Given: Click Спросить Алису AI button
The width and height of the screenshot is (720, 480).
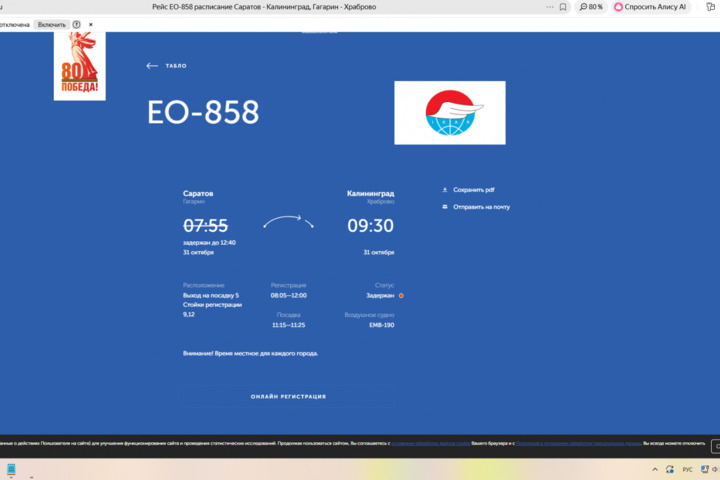Looking at the screenshot, I should [651, 7].
